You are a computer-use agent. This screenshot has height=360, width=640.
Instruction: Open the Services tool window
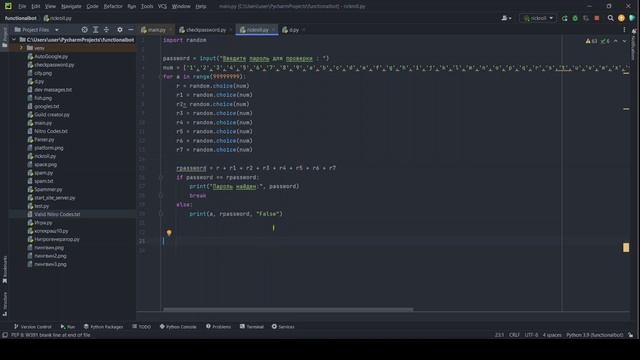point(283,327)
